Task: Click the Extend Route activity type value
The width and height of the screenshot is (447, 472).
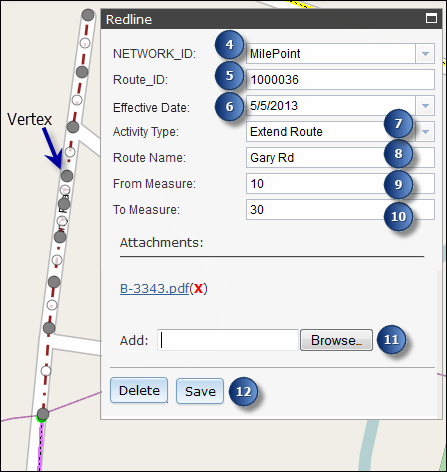Action: point(286,132)
